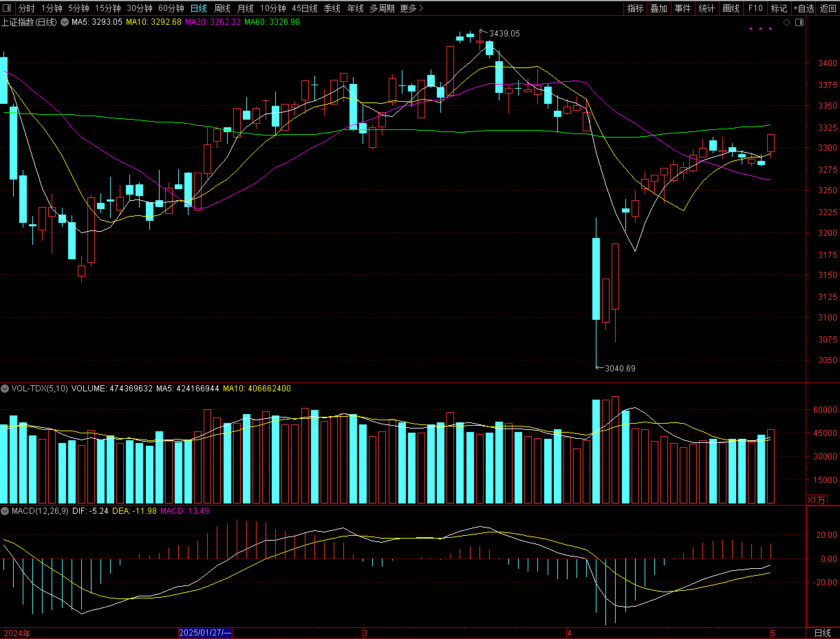Toggle the right side panel icon
The image size is (840, 639).
click(799, 23)
